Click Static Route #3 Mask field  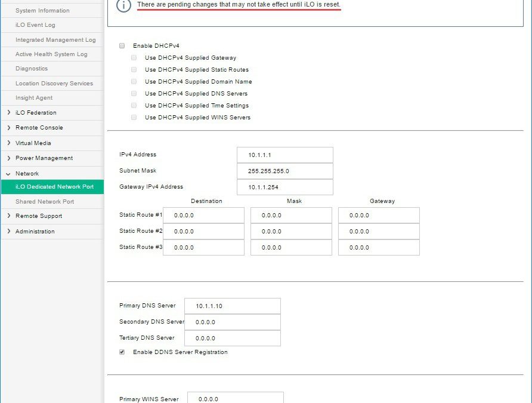[291, 248]
